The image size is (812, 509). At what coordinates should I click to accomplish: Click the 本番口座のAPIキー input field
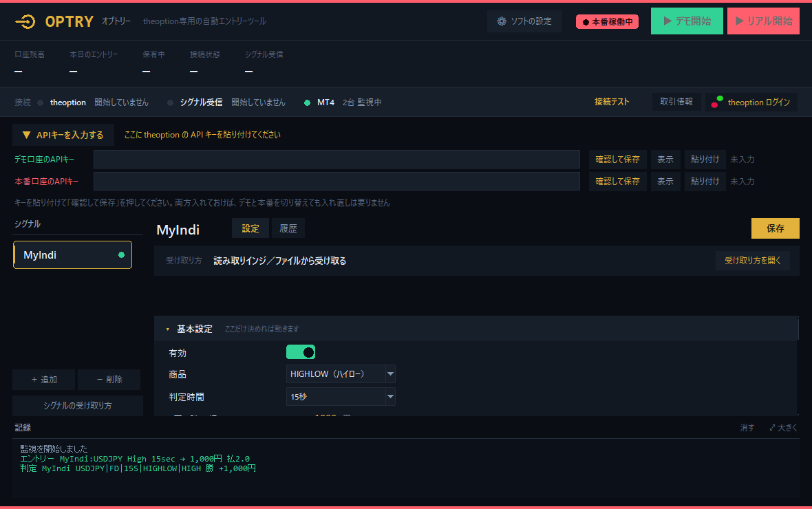point(336,181)
